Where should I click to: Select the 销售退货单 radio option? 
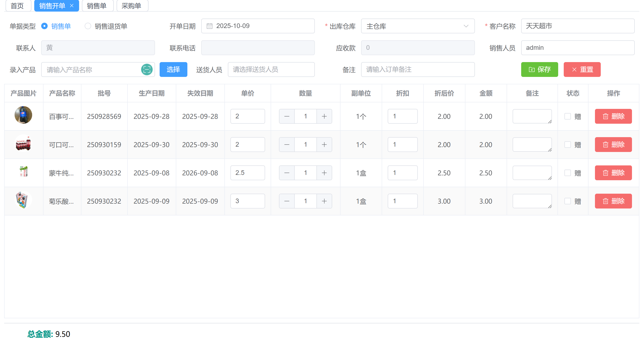[x=88, y=26]
